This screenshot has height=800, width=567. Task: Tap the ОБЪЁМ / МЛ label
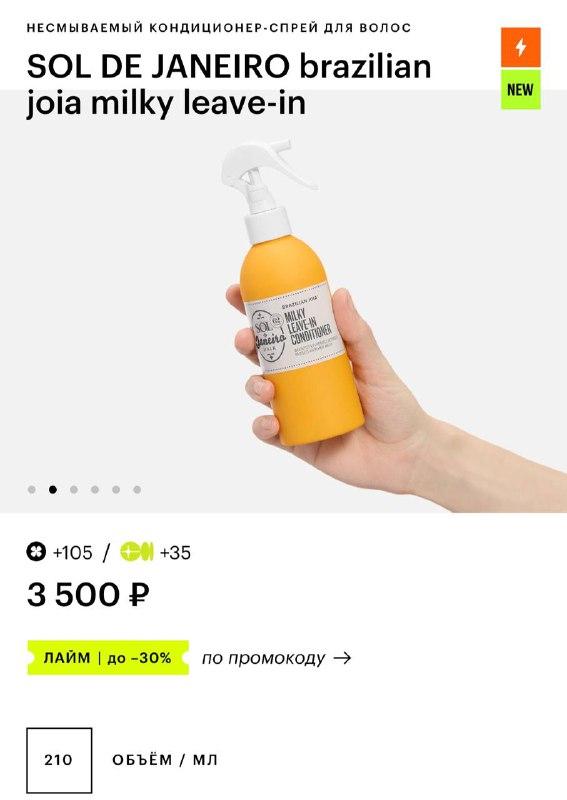pos(165,760)
